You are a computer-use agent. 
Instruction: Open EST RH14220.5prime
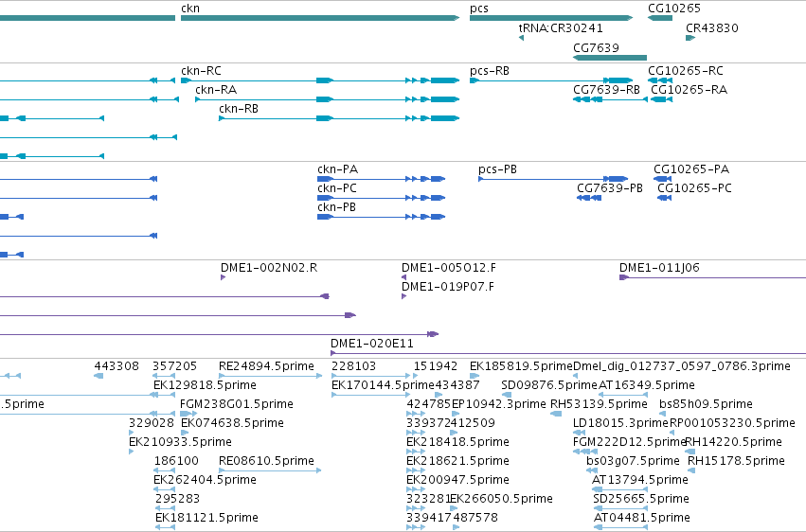pos(733,443)
